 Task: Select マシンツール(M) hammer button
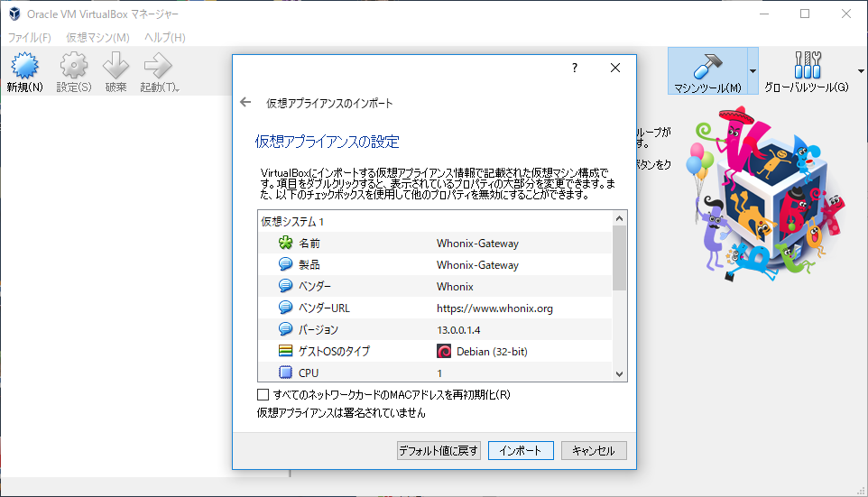(707, 71)
